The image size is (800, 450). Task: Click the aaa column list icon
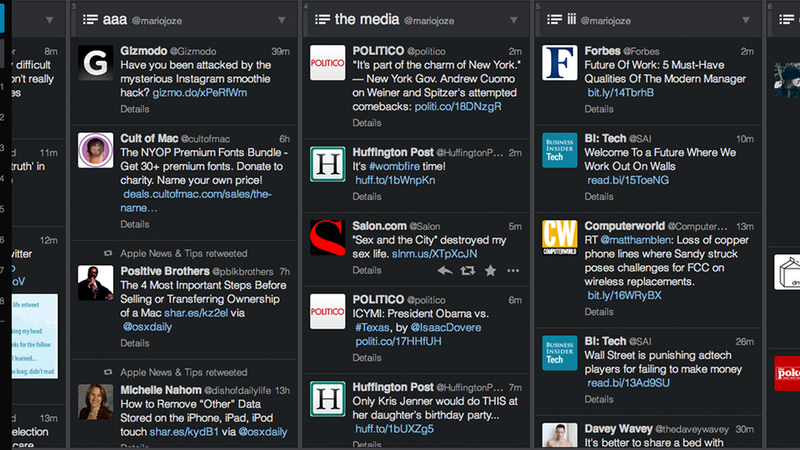coord(90,19)
